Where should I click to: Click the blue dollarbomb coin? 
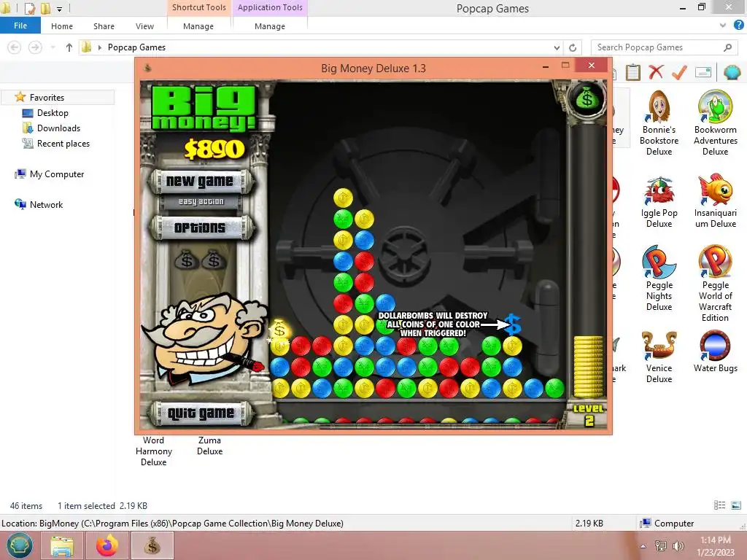tap(512, 324)
